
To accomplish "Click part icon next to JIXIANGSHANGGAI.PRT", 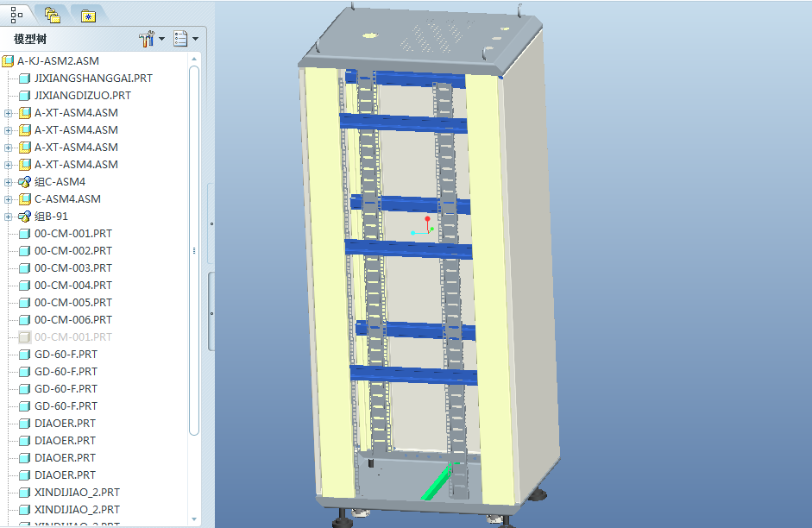I will tap(24, 79).
